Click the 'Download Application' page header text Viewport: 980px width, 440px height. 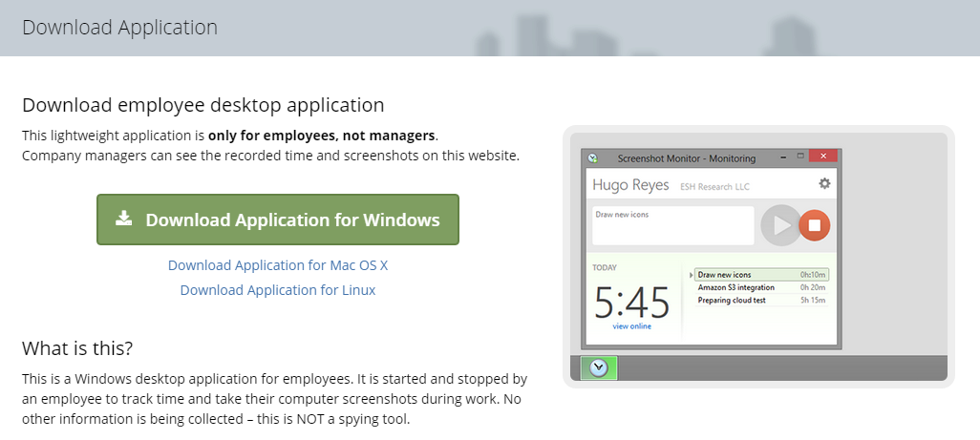(x=120, y=28)
